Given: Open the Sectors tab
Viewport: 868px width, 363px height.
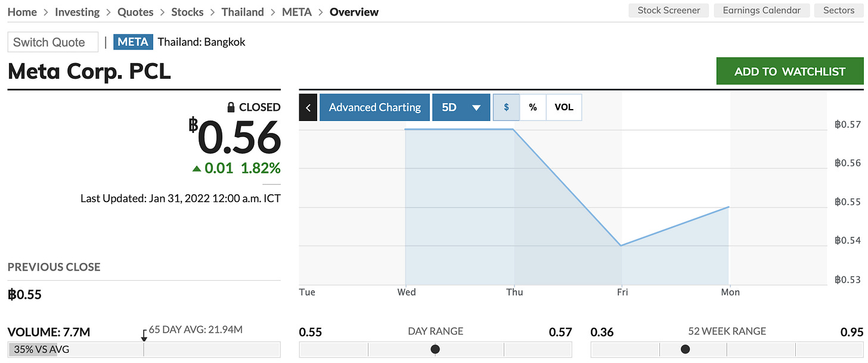Looking at the screenshot, I should pos(839,10).
